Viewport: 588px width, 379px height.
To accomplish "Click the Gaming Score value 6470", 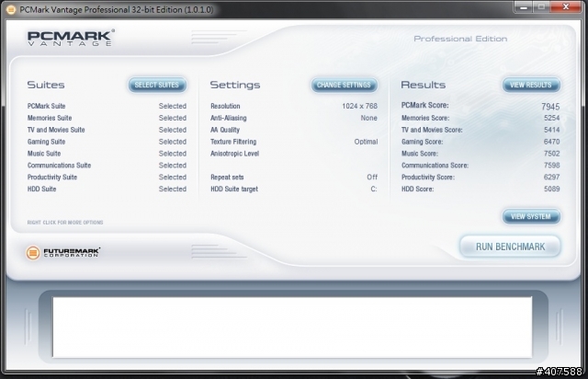I will [551, 142].
